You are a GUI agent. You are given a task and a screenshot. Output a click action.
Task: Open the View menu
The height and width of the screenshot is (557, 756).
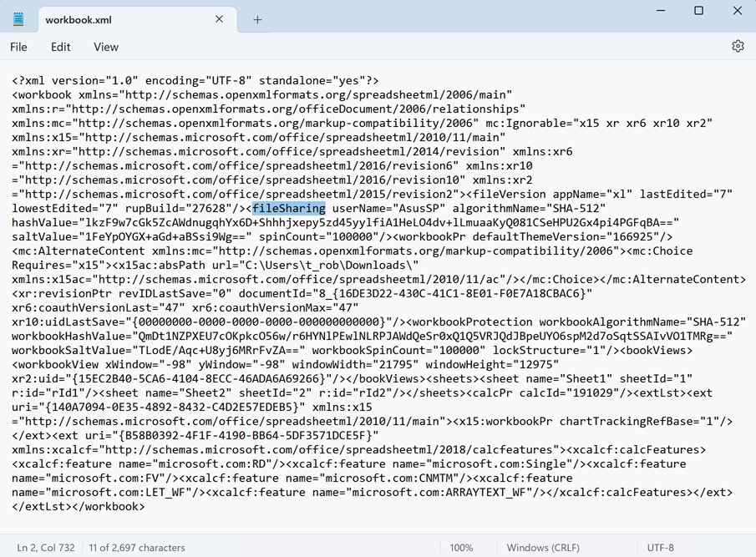tap(106, 47)
